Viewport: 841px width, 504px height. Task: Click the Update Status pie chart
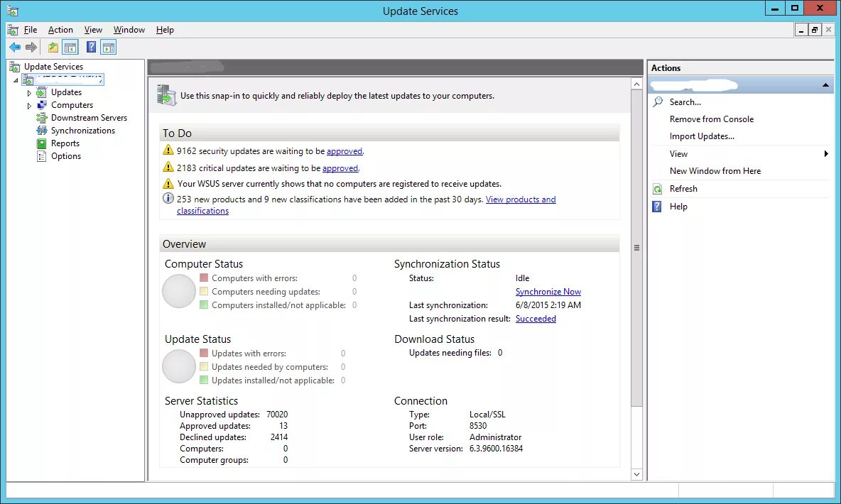pyautogui.click(x=179, y=366)
